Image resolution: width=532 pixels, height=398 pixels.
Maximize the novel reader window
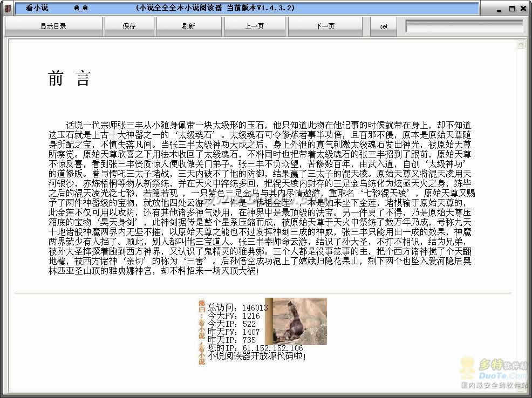click(x=511, y=9)
